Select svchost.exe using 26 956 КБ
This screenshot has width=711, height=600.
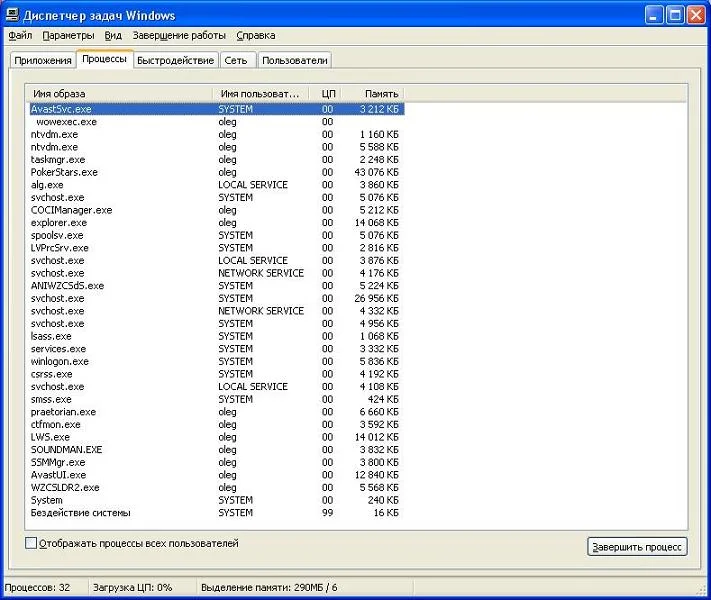pos(217,298)
